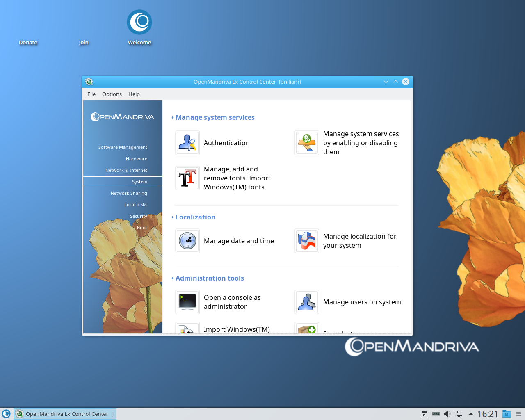
Task: Open the clipboard tray icon
Action: click(x=425, y=414)
